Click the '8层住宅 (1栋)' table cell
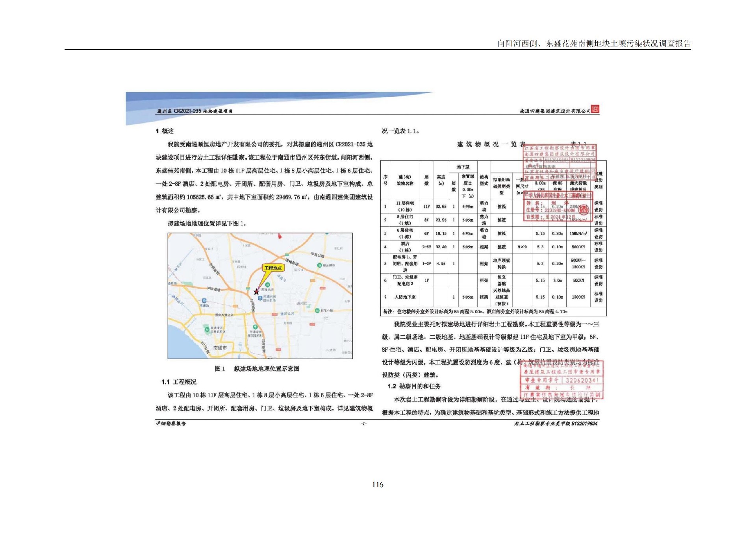Viewport: 756px width, 534px height. pyautogui.click(x=405, y=220)
